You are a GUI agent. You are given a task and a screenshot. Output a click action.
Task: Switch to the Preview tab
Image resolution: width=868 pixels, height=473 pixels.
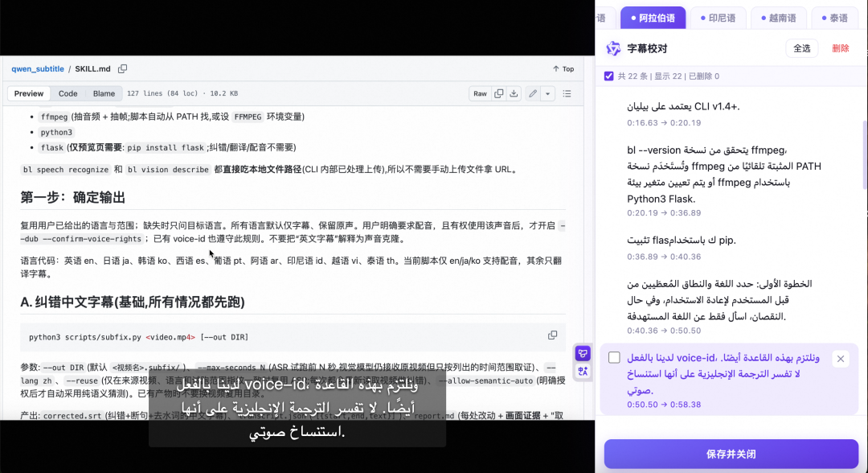29,93
